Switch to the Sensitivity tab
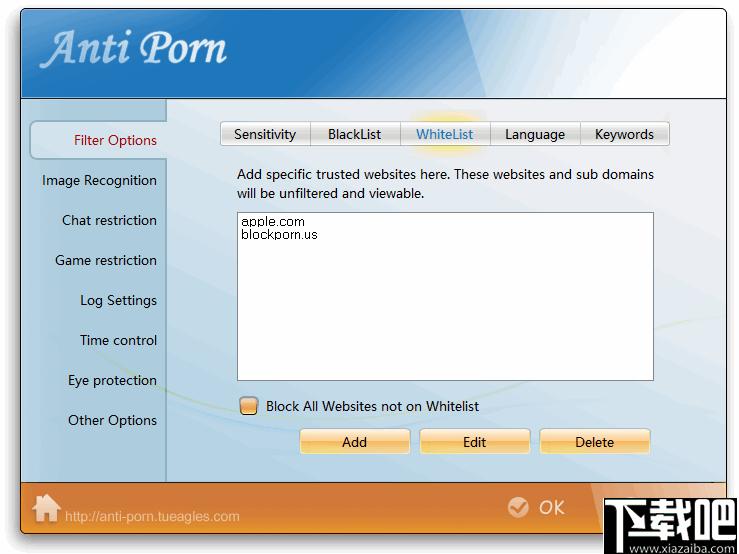739x554 pixels. pyautogui.click(x=265, y=134)
